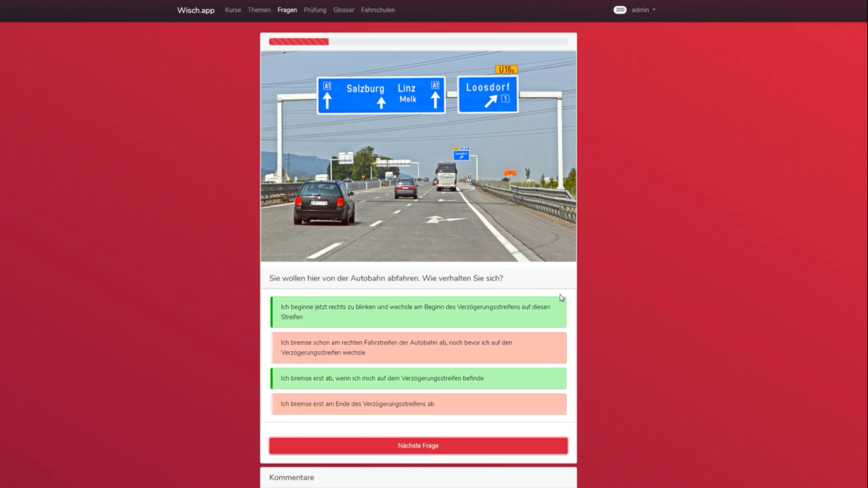Screen dimensions: 868x488
Task: Click the motorway exit question image
Action: tap(419, 156)
